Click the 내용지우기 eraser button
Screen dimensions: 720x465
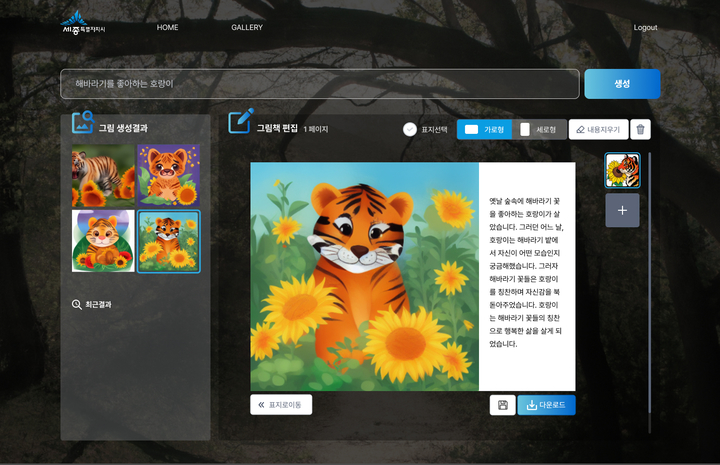click(x=598, y=129)
